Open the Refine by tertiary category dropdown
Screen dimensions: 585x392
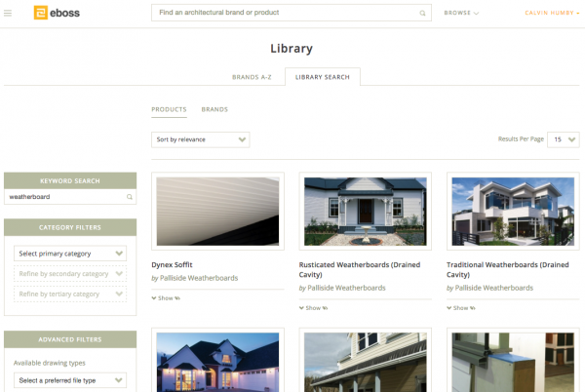point(70,294)
